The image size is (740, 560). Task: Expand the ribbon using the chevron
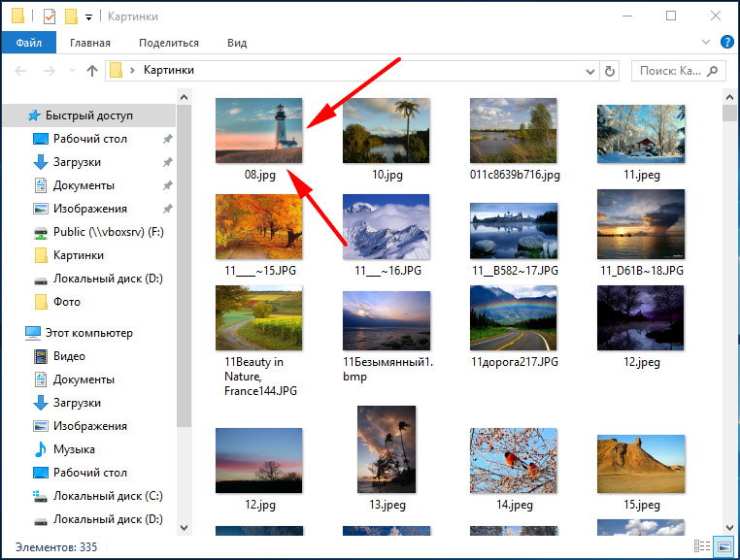click(x=706, y=42)
